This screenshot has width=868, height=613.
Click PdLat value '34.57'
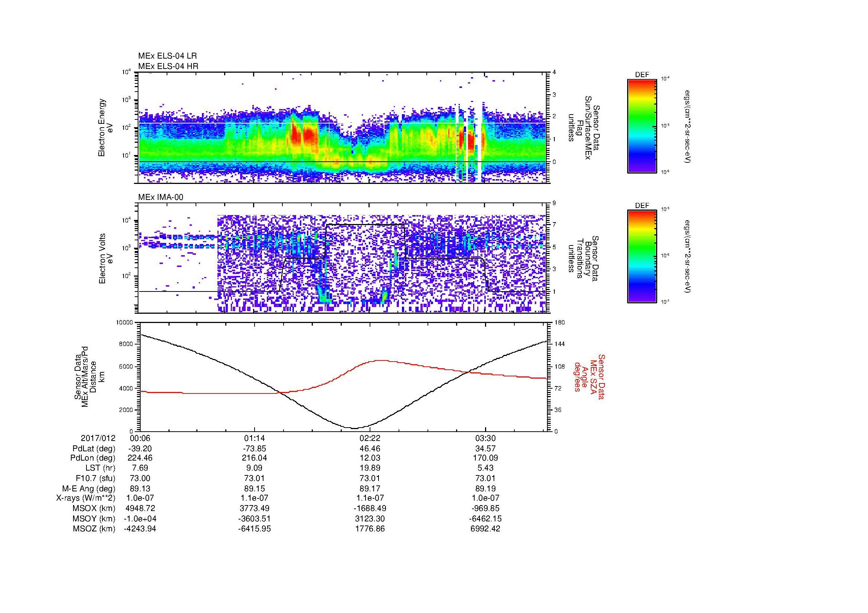point(485,449)
